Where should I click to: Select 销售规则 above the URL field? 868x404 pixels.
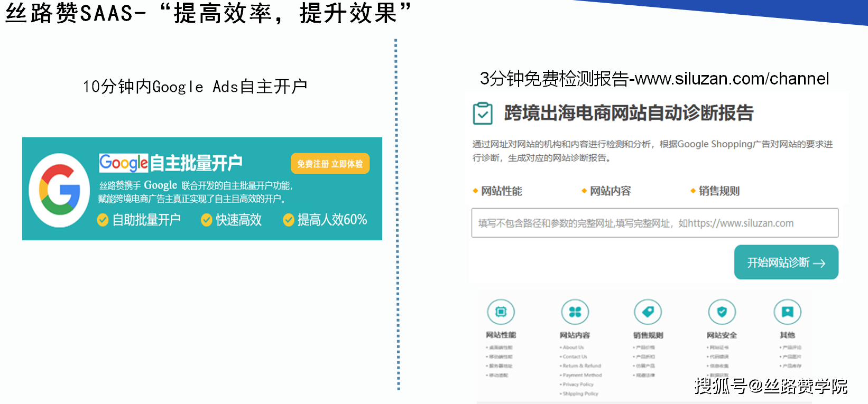click(719, 191)
